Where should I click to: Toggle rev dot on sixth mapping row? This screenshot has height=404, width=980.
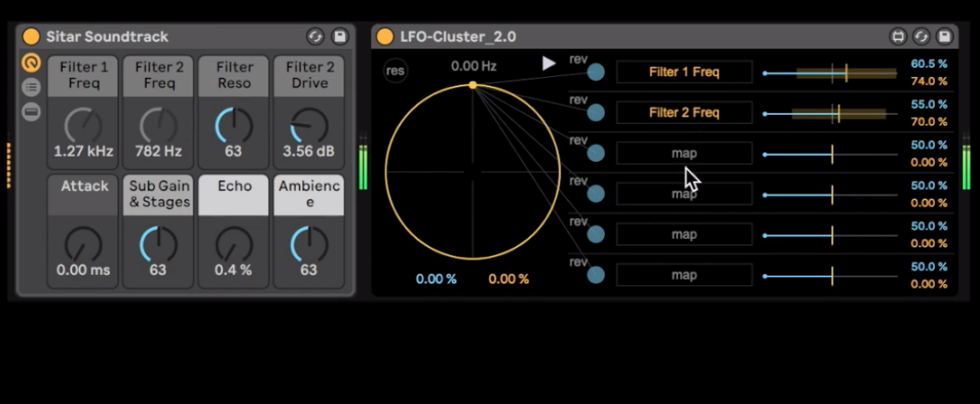(x=596, y=275)
